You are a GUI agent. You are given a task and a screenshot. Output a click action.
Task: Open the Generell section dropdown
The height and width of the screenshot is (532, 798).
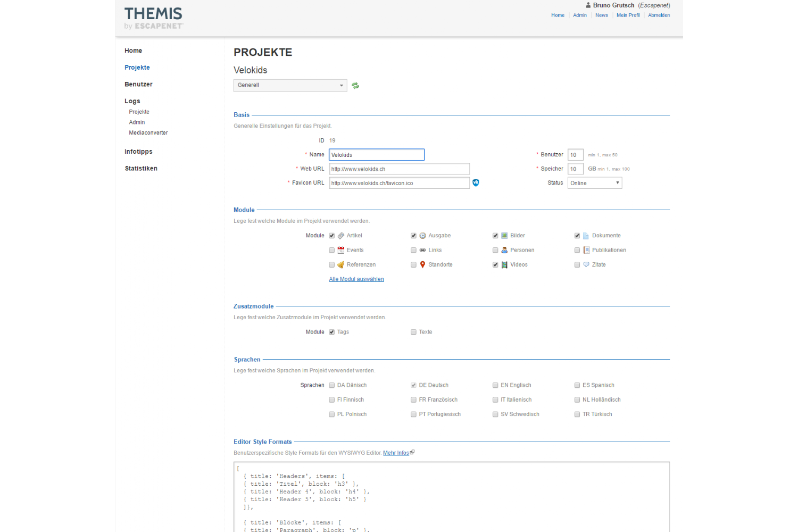290,85
